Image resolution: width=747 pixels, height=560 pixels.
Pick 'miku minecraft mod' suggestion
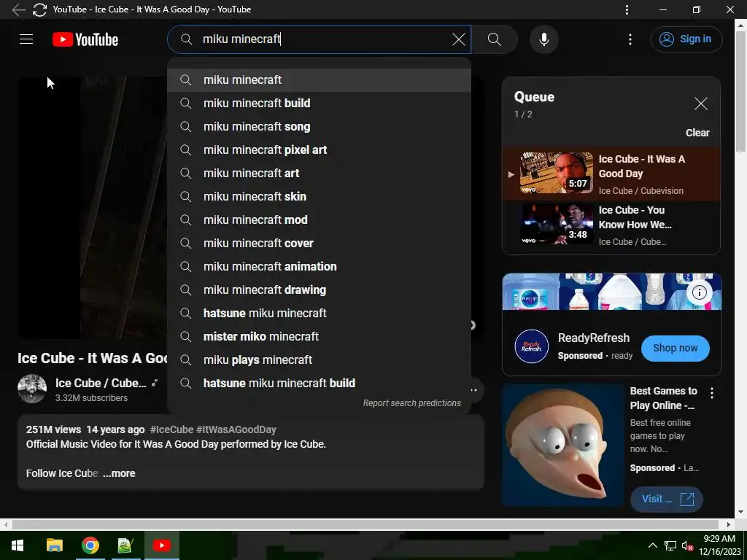(320, 220)
